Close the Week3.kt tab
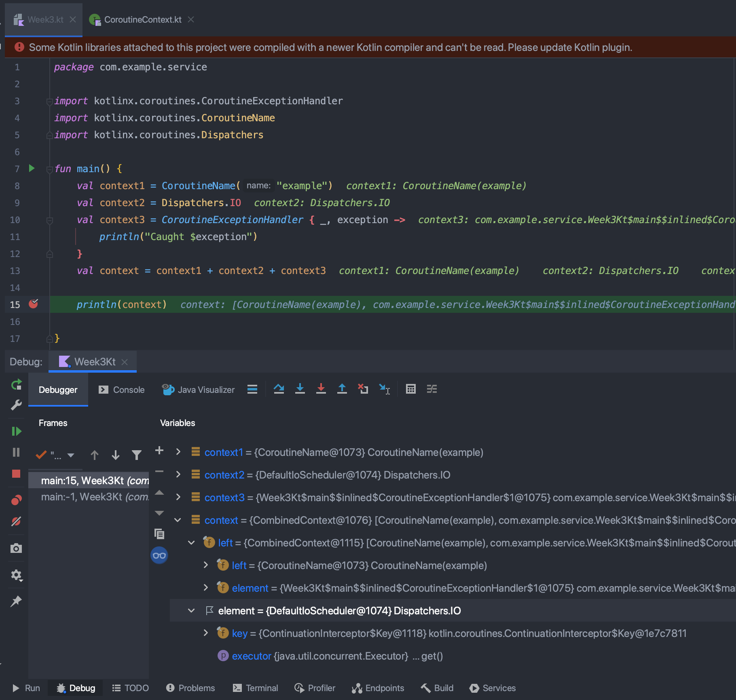736x700 pixels. [x=73, y=19]
